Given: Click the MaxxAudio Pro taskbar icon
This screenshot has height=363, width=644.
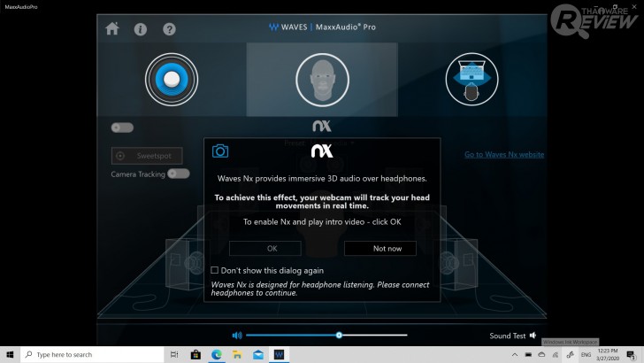Looking at the screenshot, I should pyautogui.click(x=280, y=354).
